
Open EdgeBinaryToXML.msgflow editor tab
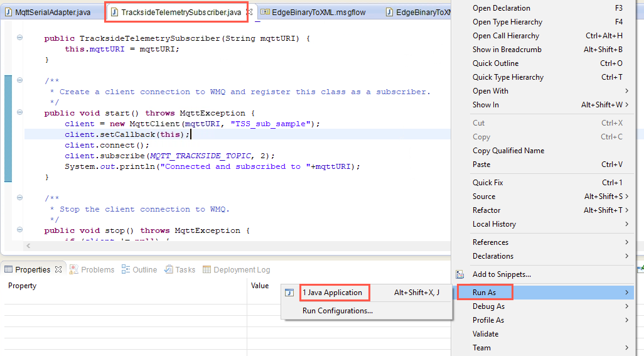point(314,13)
